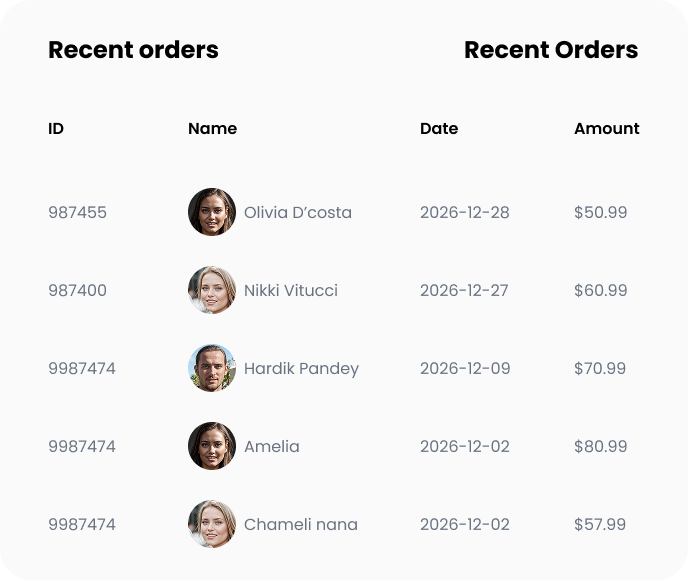Viewport: 688px width, 580px height.
Task: Click the name Olivia D'costa
Action: [x=297, y=212]
